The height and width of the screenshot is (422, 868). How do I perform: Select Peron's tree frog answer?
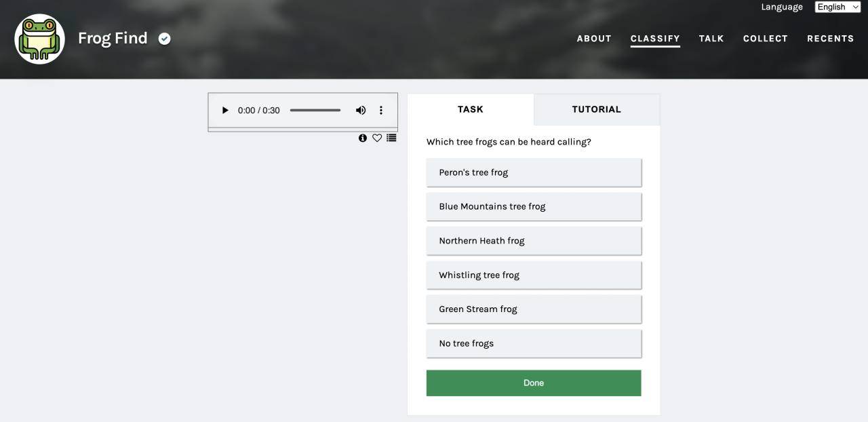(534, 172)
